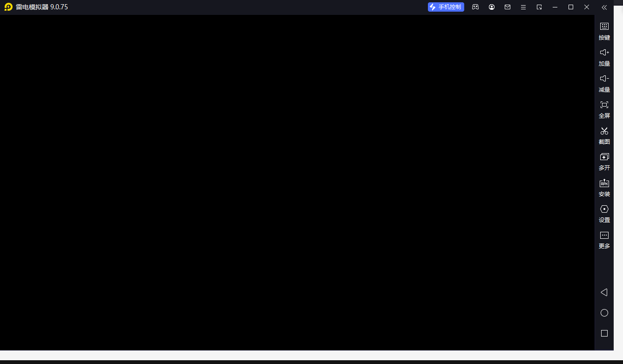The width and height of the screenshot is (623, 364).
Task: Open the user account profile icon
Action: click(x=492, y=7)
